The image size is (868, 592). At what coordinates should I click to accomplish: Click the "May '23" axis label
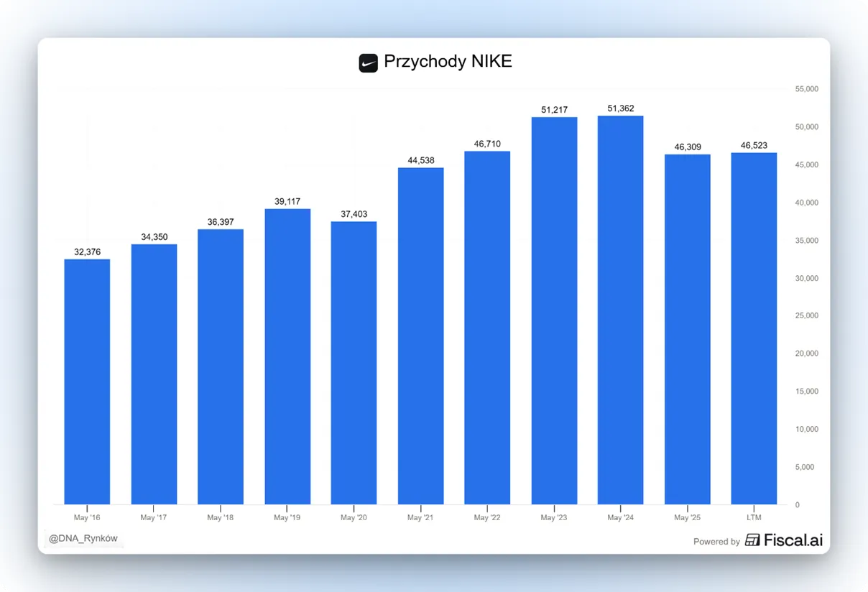point(554,517)
